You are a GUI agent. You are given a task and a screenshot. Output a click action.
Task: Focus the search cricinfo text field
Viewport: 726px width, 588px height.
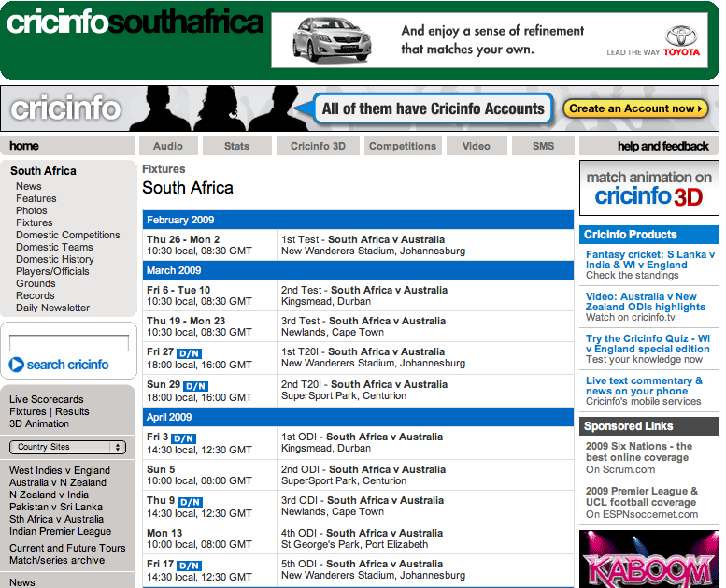click(x=69, y=343)
